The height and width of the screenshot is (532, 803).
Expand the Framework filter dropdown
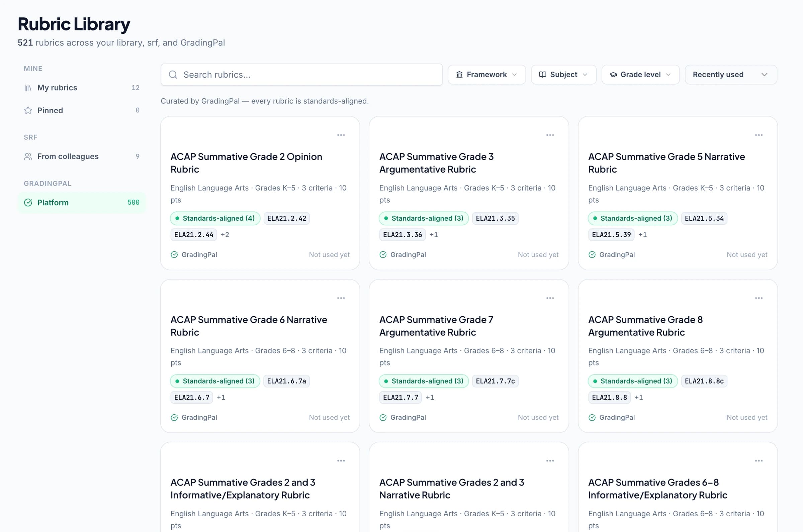[487, 75]
